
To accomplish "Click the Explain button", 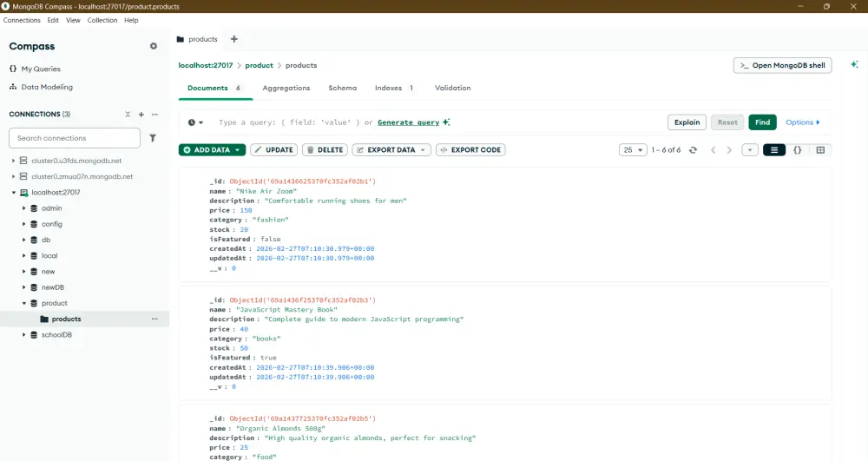I will (687, 122).
